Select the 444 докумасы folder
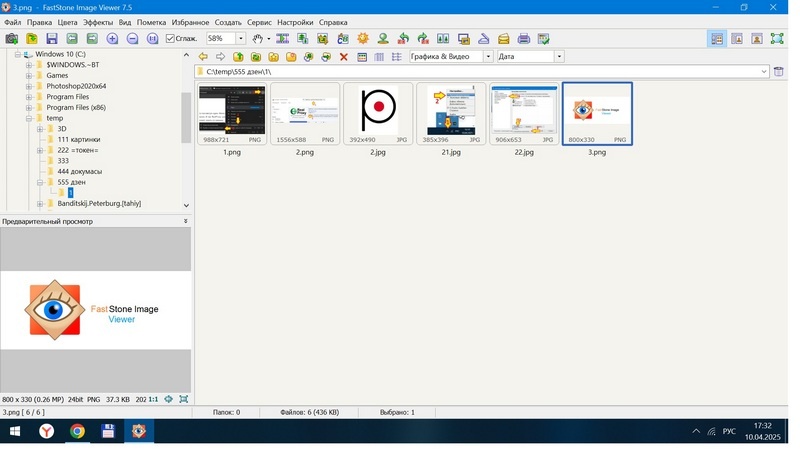This screenshot has height=465, width=800. [x=80, y=172]
